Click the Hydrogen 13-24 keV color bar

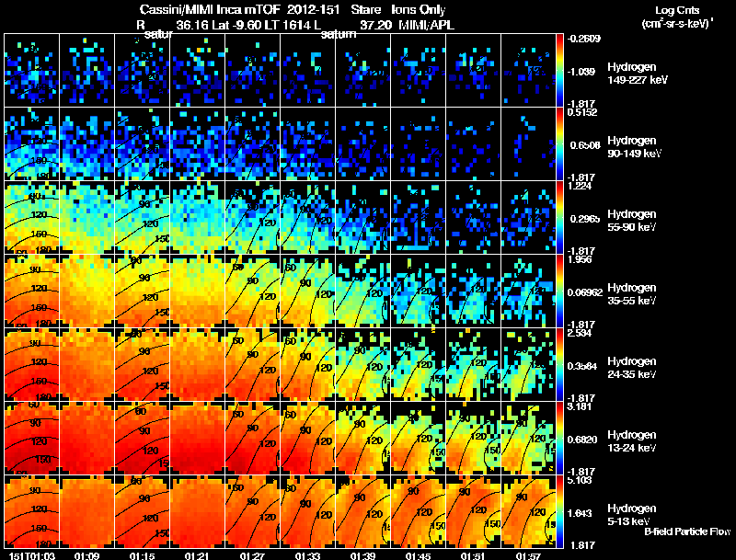[x=559, y=439]
